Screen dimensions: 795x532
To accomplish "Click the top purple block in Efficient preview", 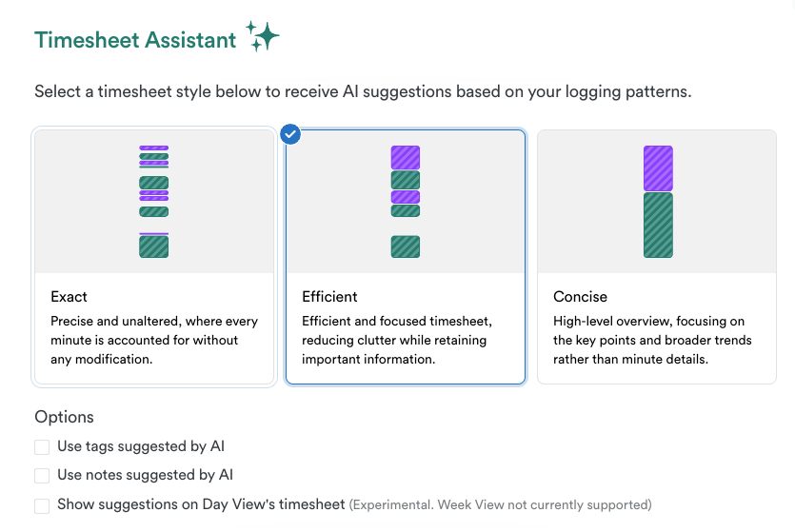I will pyautogui.click(x=406, y=157).
